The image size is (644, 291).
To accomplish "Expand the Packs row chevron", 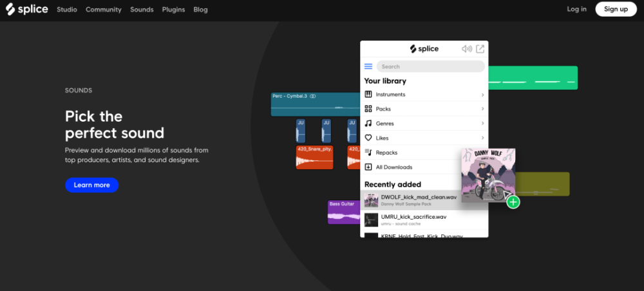I will click(x=482, y=109).
